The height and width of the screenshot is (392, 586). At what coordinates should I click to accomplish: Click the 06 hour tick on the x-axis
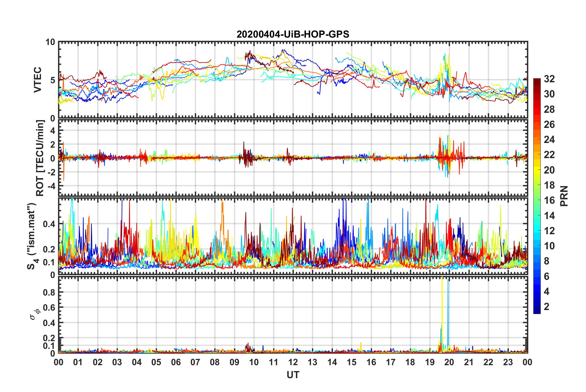(176, 362)
